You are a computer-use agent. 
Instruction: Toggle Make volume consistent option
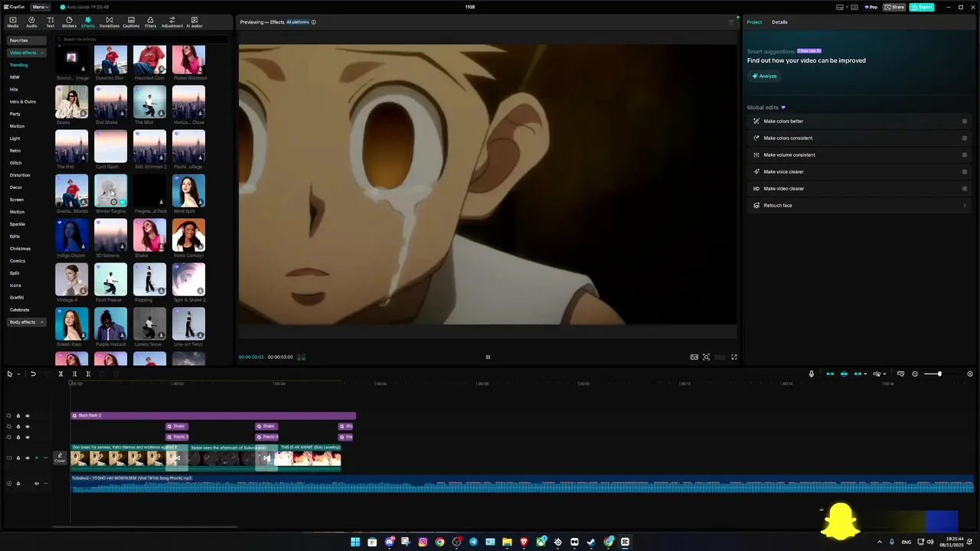coord(965,155)
